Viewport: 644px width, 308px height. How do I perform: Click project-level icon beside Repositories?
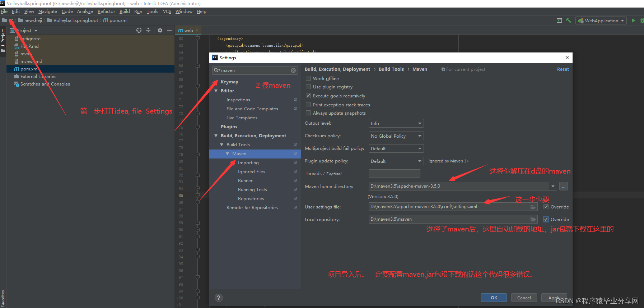(295, 199)
